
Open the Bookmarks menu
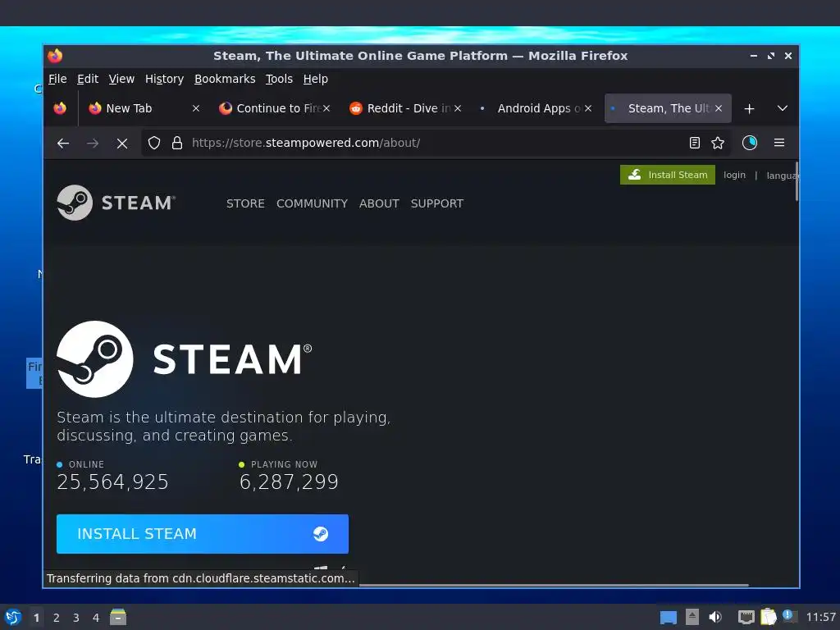click(x=225, y=79)
